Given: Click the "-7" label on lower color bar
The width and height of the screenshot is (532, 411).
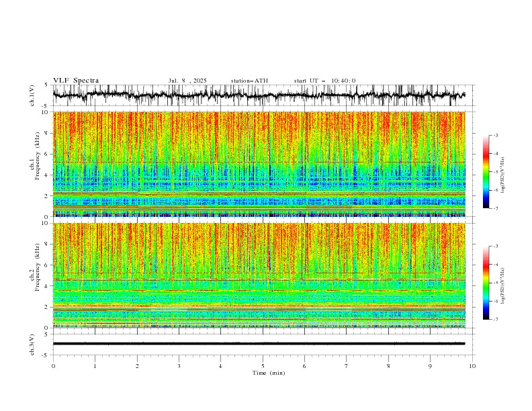Looking at the screenshot, I should tap(496, 320).
